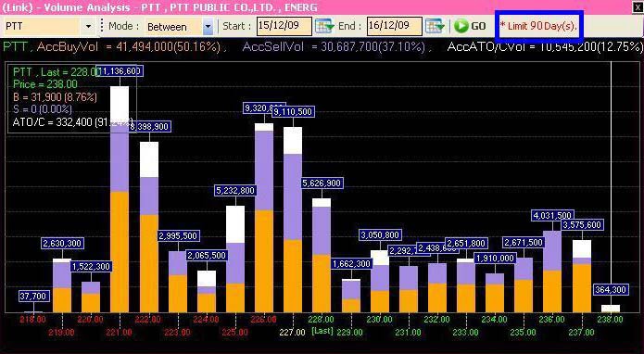The image size is (644, 354).
Task: Click the 364,300 volume label
Action: [611, 290]
